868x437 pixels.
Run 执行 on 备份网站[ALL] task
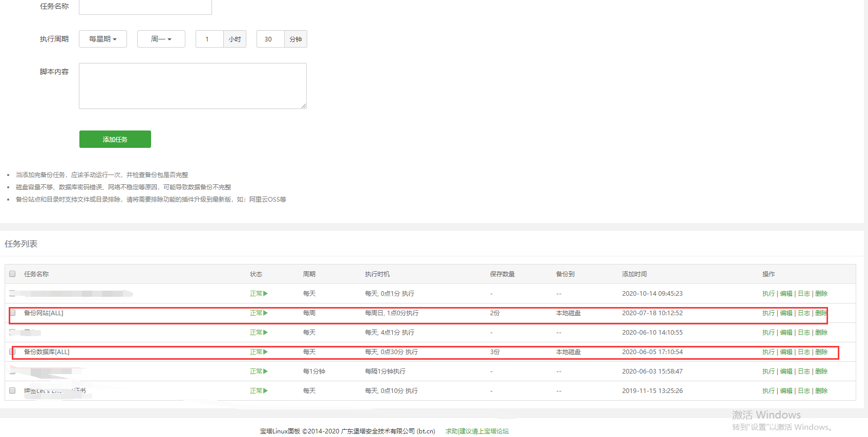[x=768, y=313]
